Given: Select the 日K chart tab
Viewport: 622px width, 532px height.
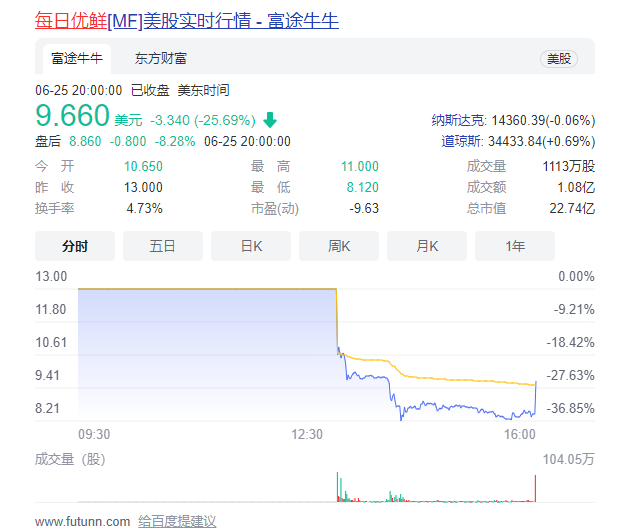Looking at the screenshot, I should (x=251, y=246).
